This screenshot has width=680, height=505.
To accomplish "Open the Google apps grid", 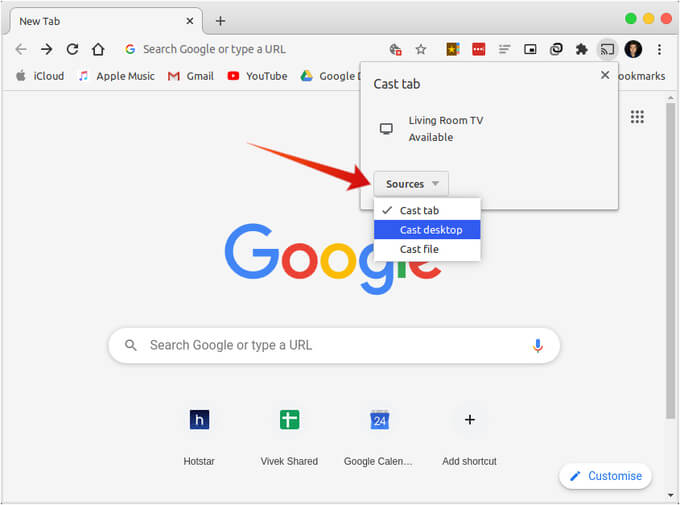I will coord(637,117).
